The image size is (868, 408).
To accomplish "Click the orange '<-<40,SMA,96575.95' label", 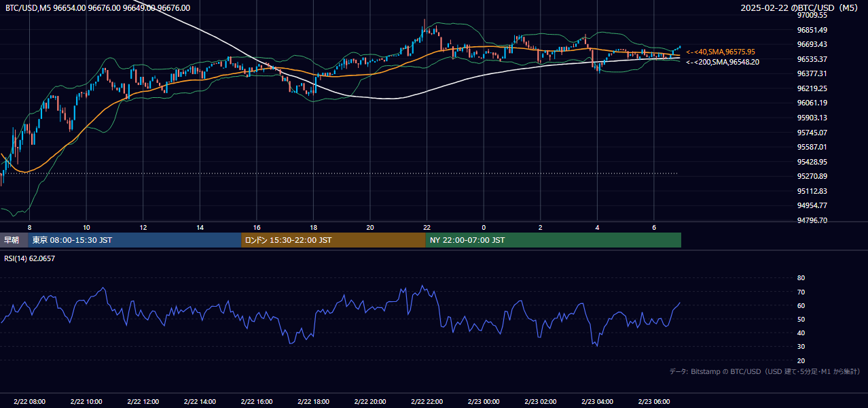I will pos(720,52).
